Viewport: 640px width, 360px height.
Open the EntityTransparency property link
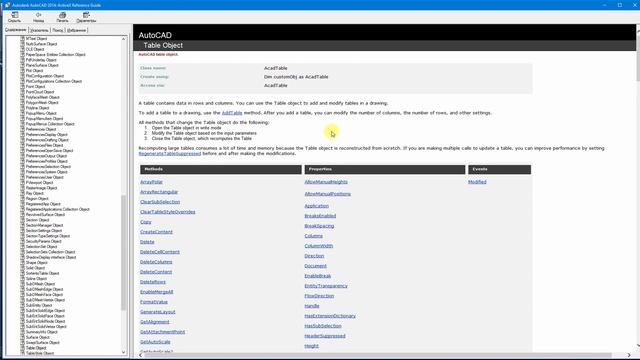(x=326, y=286)
